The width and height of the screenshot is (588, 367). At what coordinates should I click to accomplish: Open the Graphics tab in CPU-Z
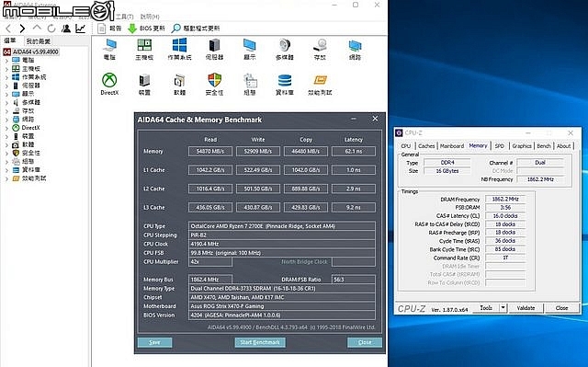pyautogui.click(x=522, y=146)
